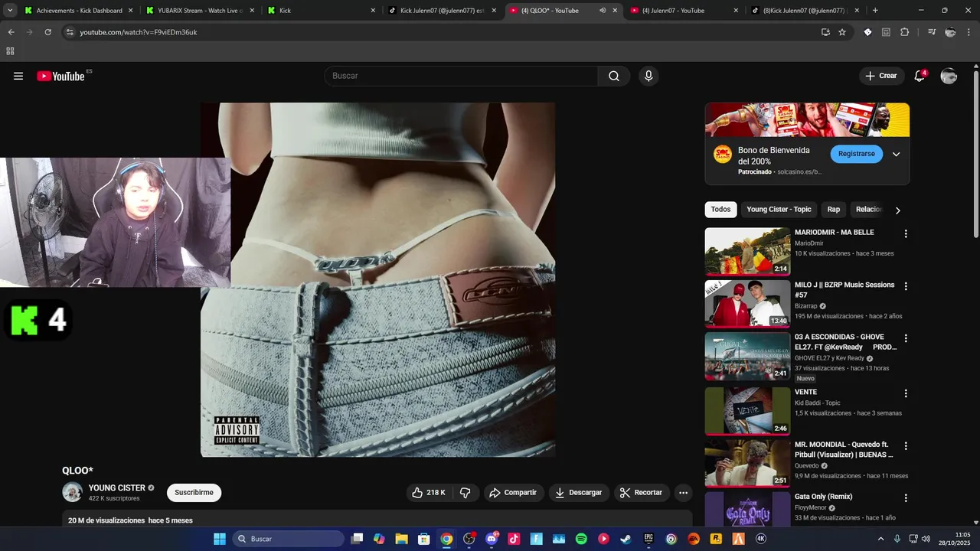Click the Recortar button

pyautogui.click(x=642, y=493)
